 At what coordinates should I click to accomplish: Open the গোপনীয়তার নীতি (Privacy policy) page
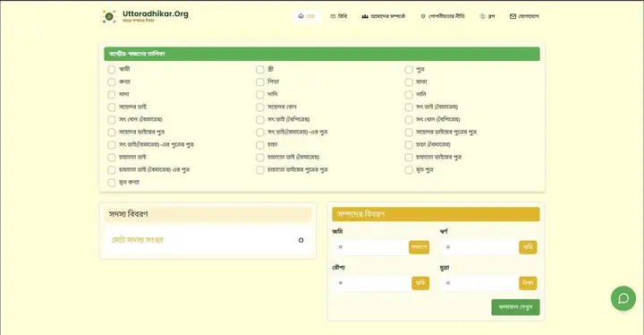pyautogui.click(x=443, y=16)
